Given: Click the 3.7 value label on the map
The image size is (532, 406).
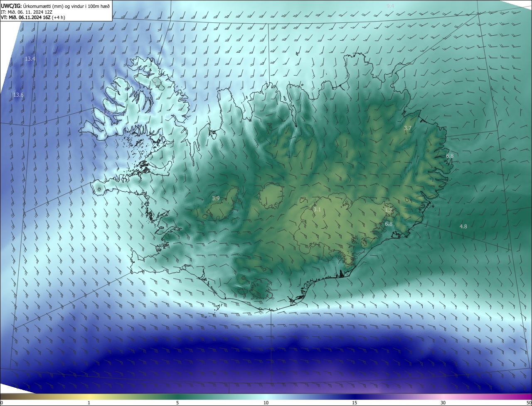Looking at the screenshot, I should click(408, 128).
